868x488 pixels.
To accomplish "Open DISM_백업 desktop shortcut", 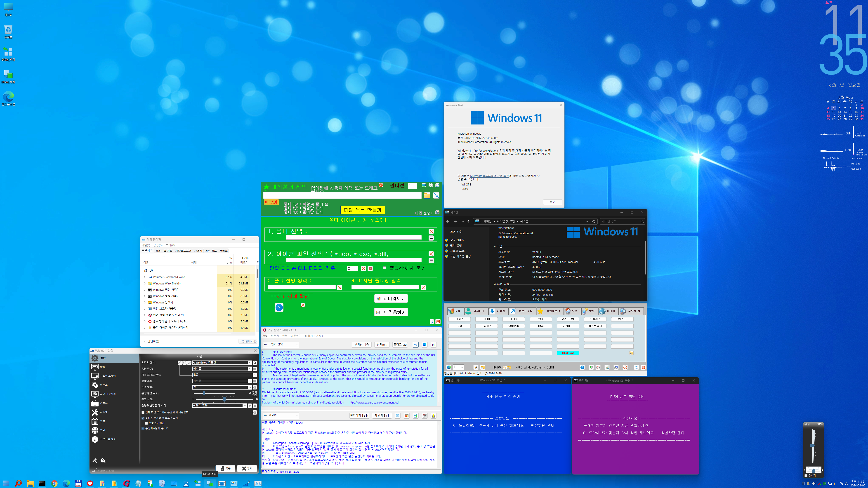I will tap(8, 54).
